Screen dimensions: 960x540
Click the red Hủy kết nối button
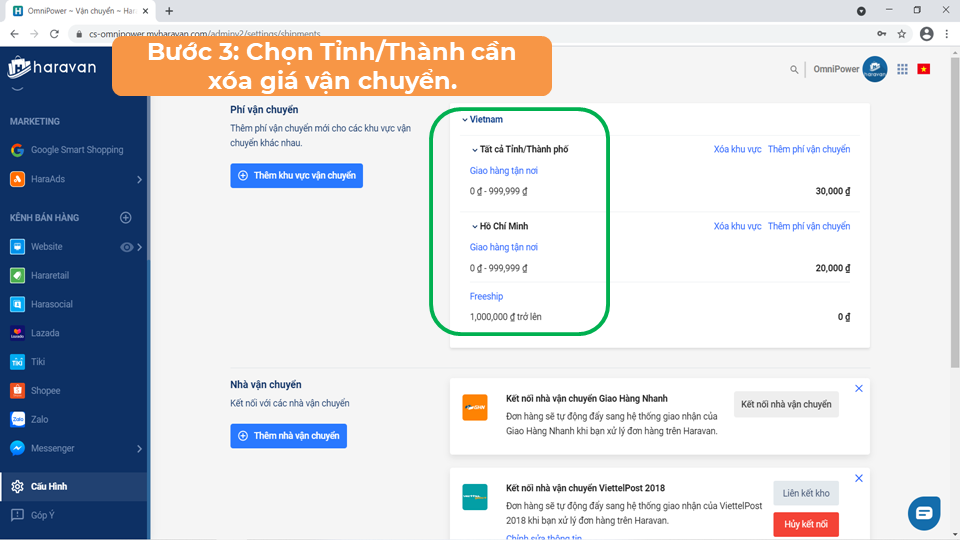tap(806, 525)
